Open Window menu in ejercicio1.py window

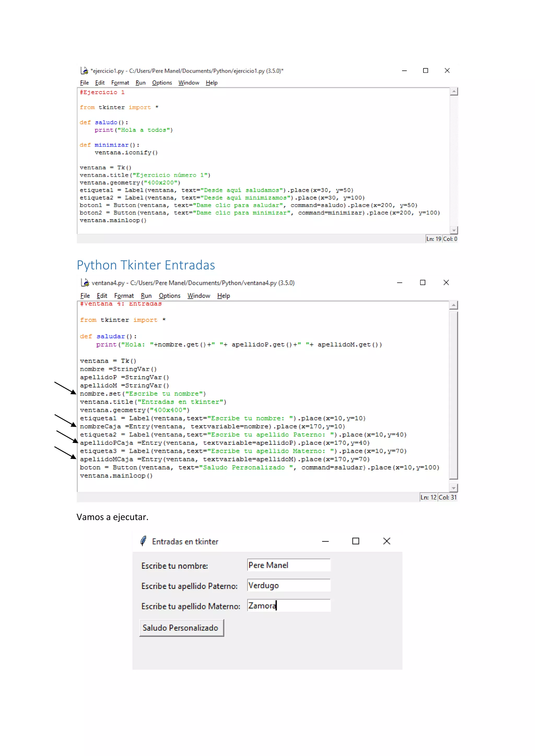point(189,83)
